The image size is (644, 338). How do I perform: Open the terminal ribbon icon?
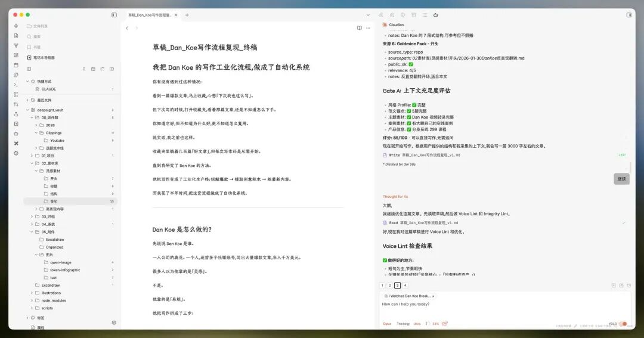coord(16,85)
